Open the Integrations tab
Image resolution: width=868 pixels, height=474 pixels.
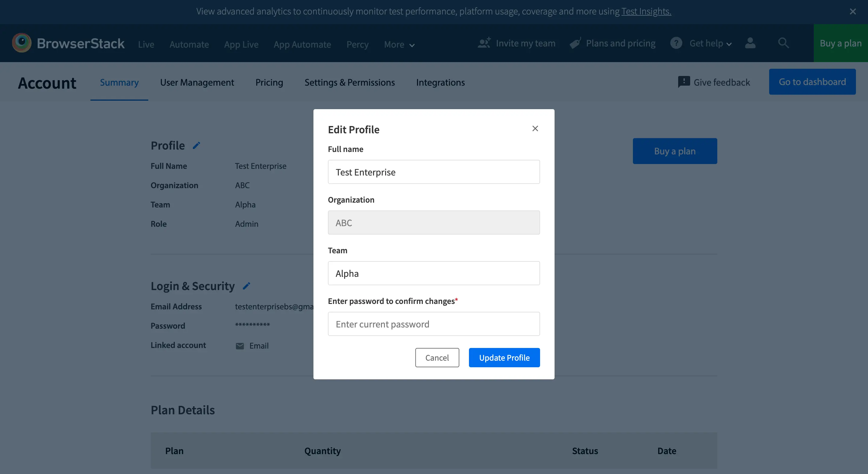(440, 82)
